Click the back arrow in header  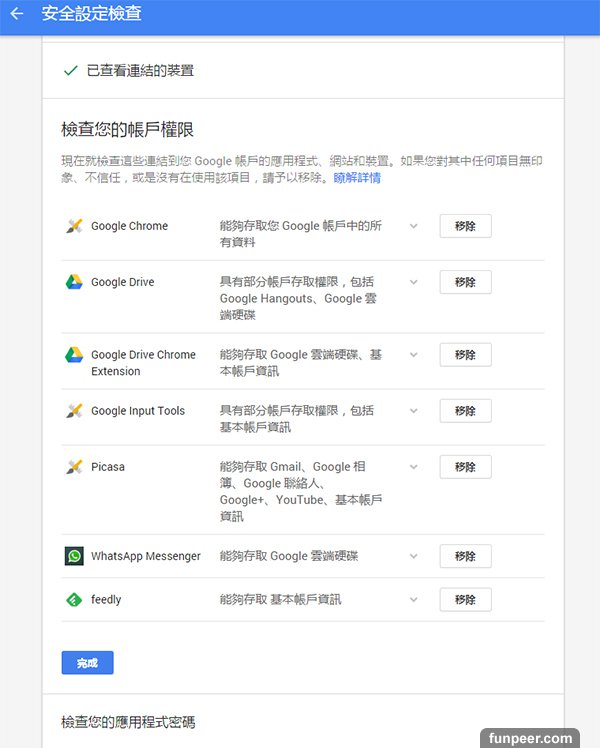[x=16, y=14]
